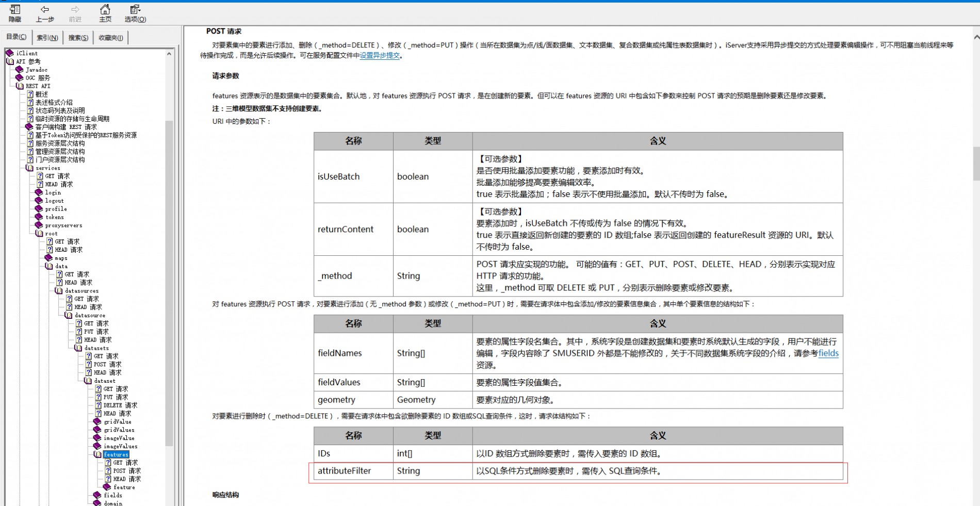Click the gridValues book icon
This screenshot has width=980, height=506.
tap(97, 430)
